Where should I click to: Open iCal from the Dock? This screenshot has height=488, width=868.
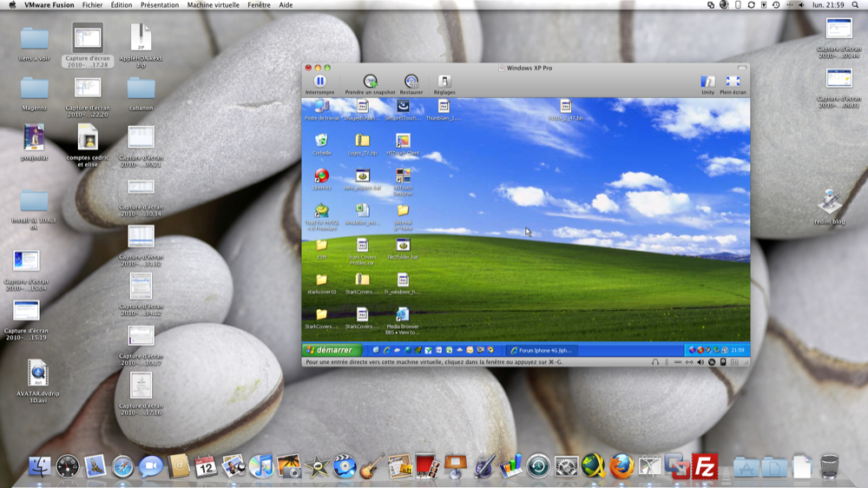(x=206, y=466)
